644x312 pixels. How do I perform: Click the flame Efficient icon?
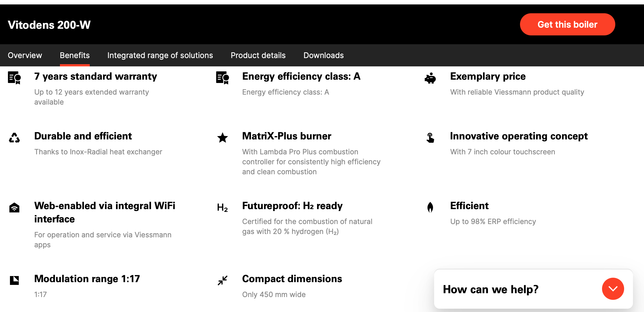tap(430, 207)
